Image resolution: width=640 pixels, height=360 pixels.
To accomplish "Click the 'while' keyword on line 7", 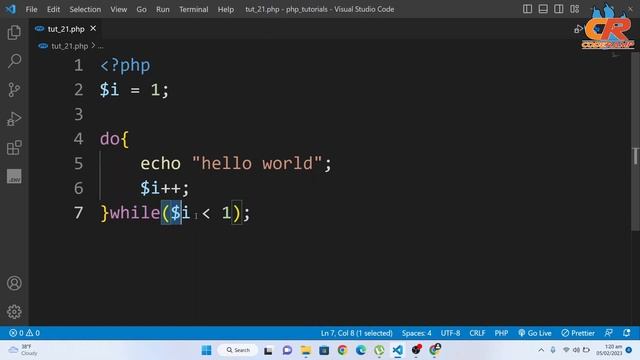I will [x=135, y=213].
